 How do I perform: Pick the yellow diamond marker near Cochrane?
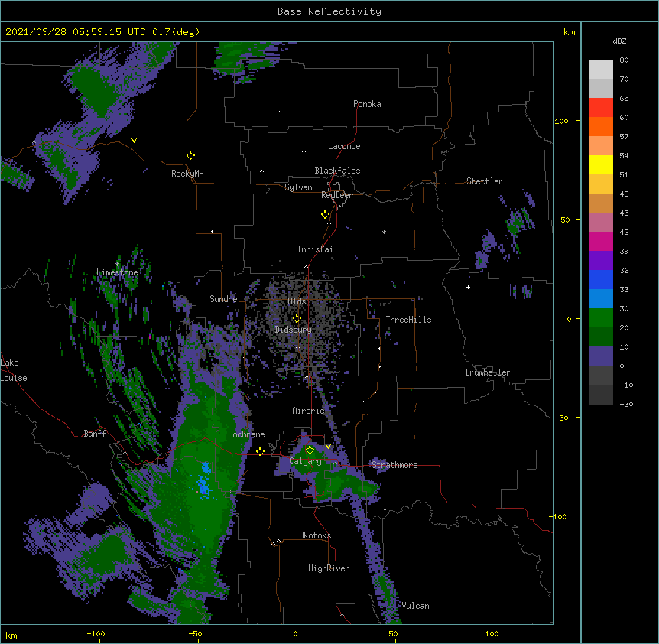coord(260,451)
